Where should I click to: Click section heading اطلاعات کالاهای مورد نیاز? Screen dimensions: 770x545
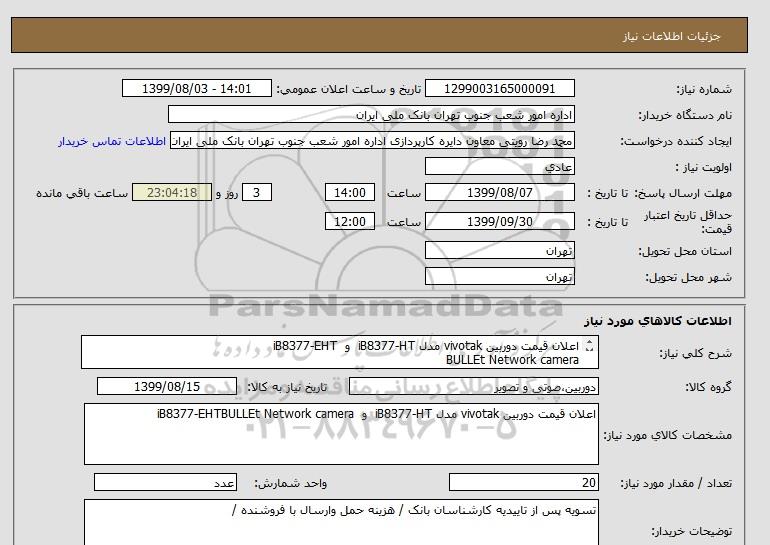point(658,321)
